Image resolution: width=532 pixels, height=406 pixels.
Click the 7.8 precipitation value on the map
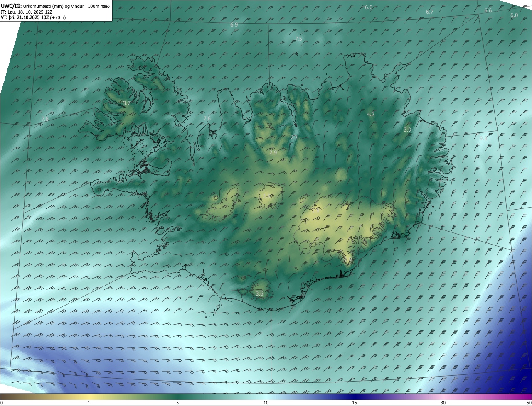45,119
